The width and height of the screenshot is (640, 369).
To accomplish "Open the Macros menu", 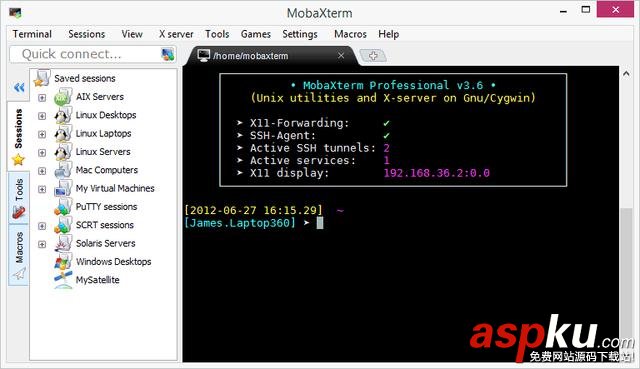I will (350, 34).
